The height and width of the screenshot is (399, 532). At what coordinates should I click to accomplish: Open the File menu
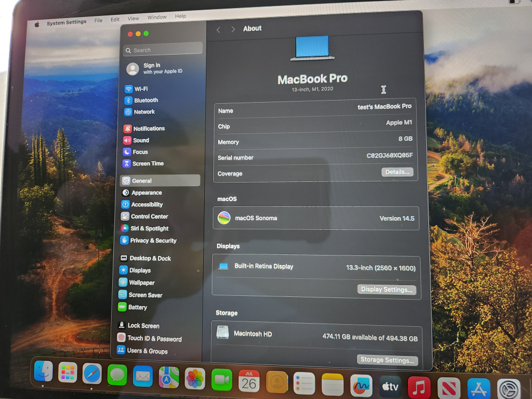98,20
